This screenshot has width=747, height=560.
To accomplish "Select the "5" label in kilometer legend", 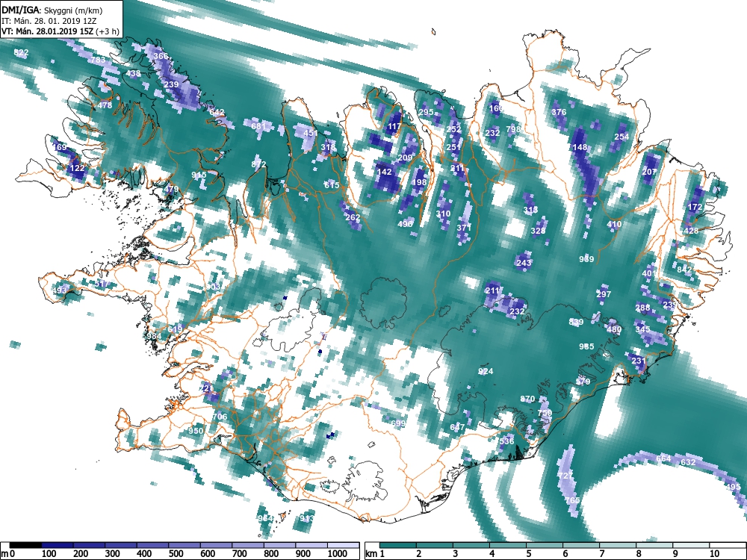I will (528, 554).
